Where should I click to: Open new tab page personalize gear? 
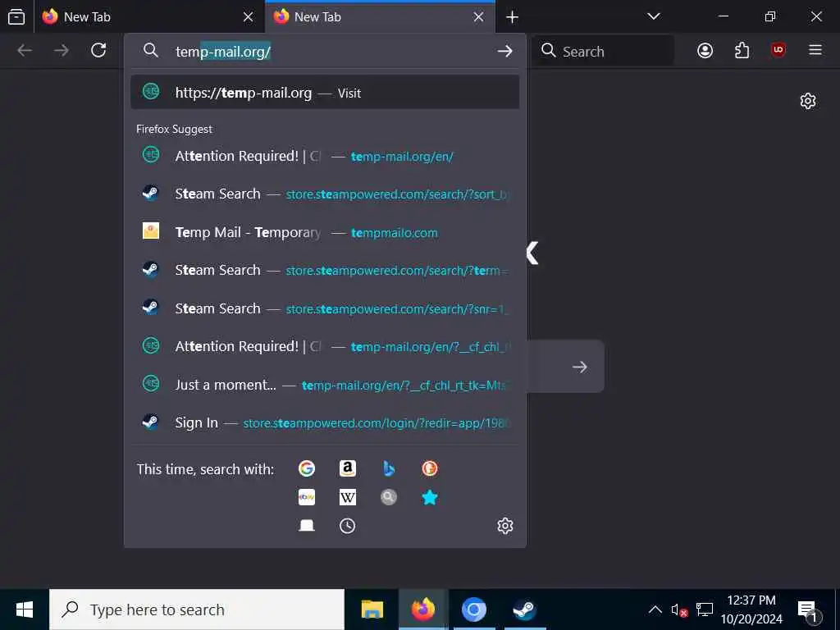(808, 101)
